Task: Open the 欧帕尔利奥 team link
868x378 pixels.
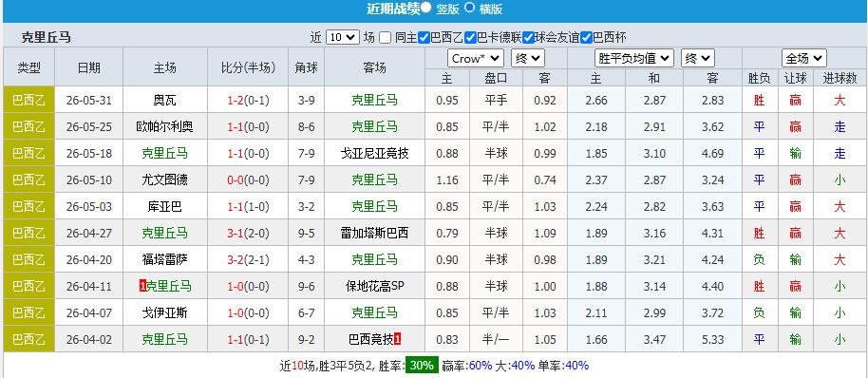Action: click(165, 126)
